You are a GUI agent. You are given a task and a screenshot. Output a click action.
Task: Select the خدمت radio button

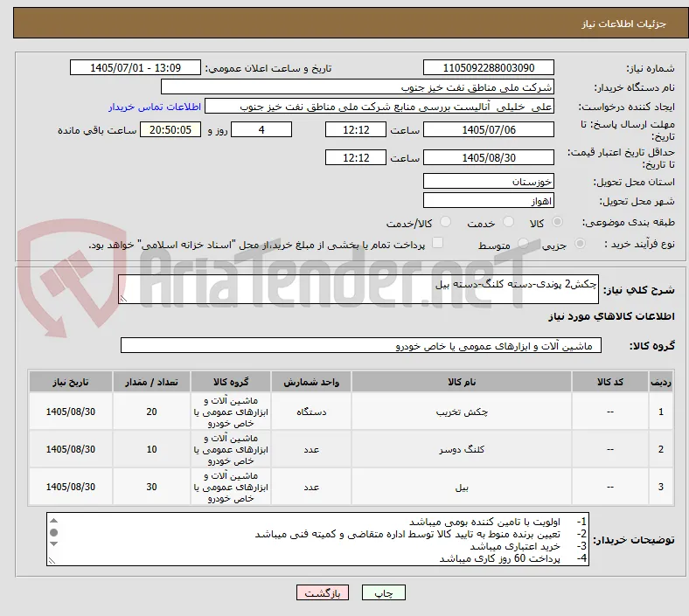tap(508, 222)
